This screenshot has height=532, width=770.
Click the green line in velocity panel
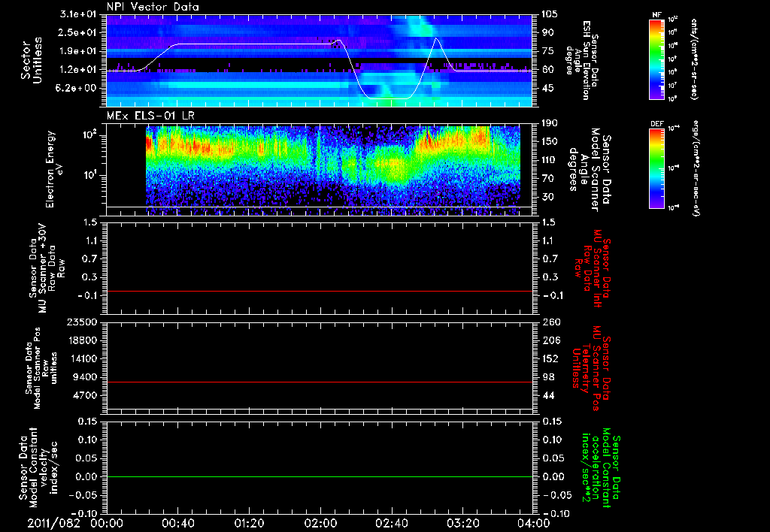click(319, 476)
